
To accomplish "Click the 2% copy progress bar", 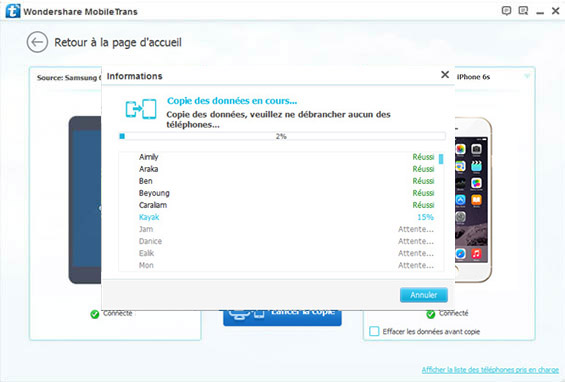I will tap(282, 136).
